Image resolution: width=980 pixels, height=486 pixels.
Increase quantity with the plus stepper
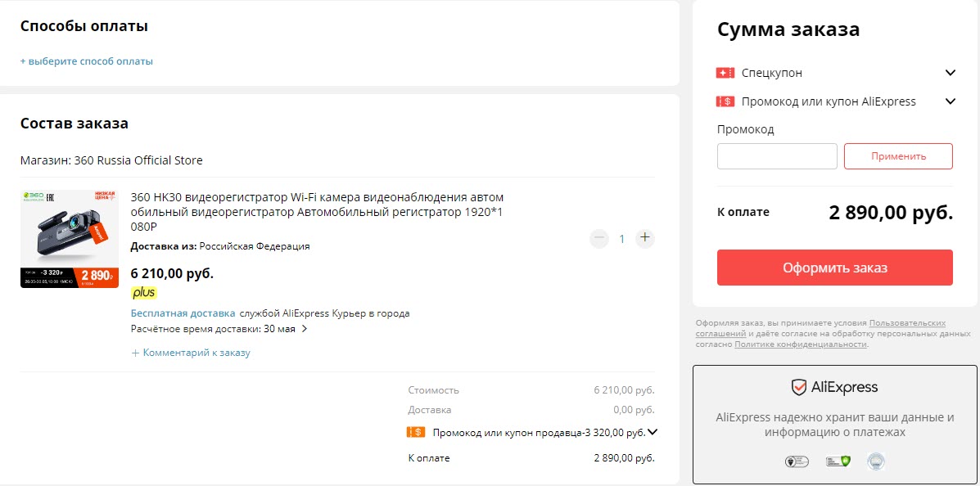(644, 238)
